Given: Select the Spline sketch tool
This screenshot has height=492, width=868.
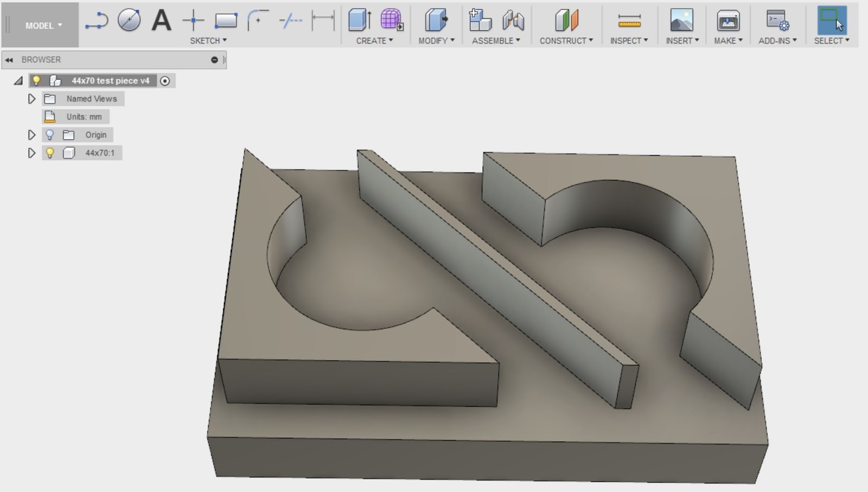Looking at the screenshot, I should click(98, 20).
